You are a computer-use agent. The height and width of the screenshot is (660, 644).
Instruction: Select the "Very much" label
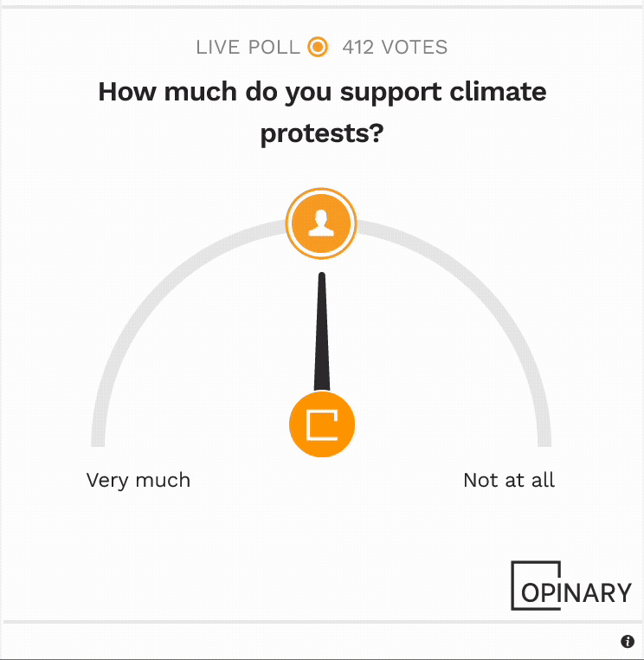[138, 480]
